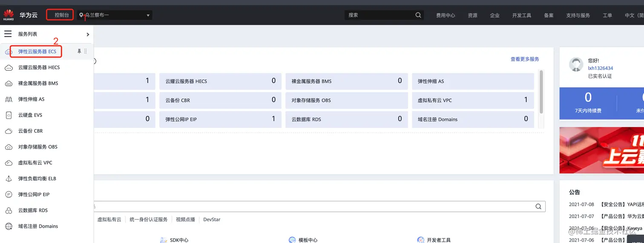The height and width of the screenshot is (243, 644).
Task: Click the magnifier icon in the top search box
Action: click(x=418, y=15)
